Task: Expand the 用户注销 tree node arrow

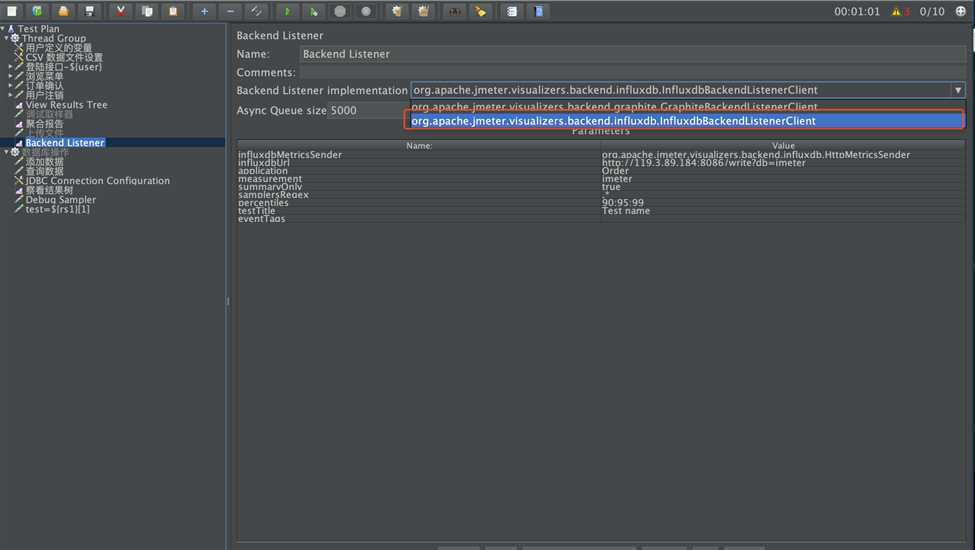Action: (x=10, y=95)
